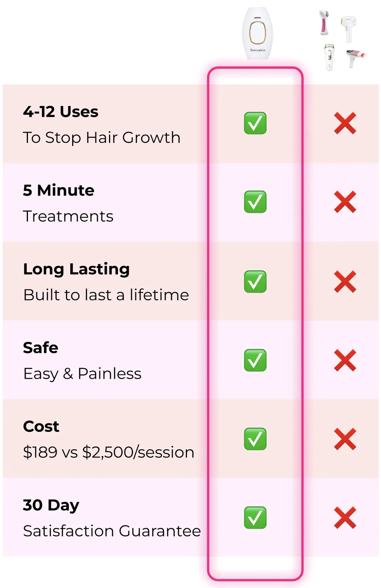Select red X in the Cost row
This screenshot has width=381, height=588.
[345, 439]
